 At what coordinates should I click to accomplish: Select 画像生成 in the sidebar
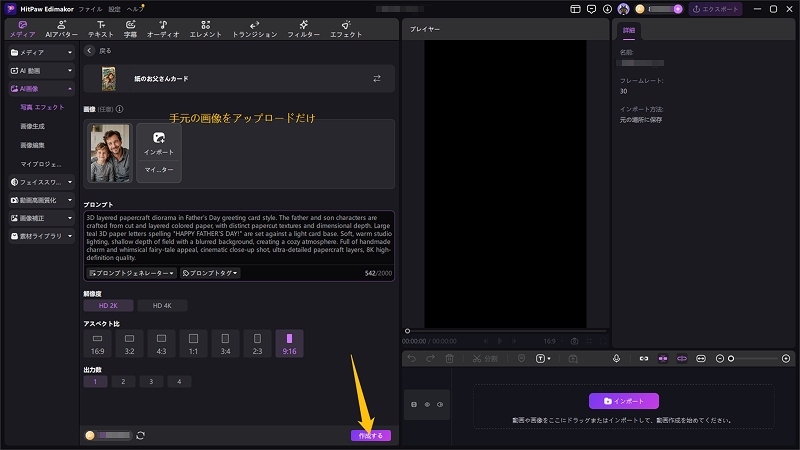(x=32, y=126)
